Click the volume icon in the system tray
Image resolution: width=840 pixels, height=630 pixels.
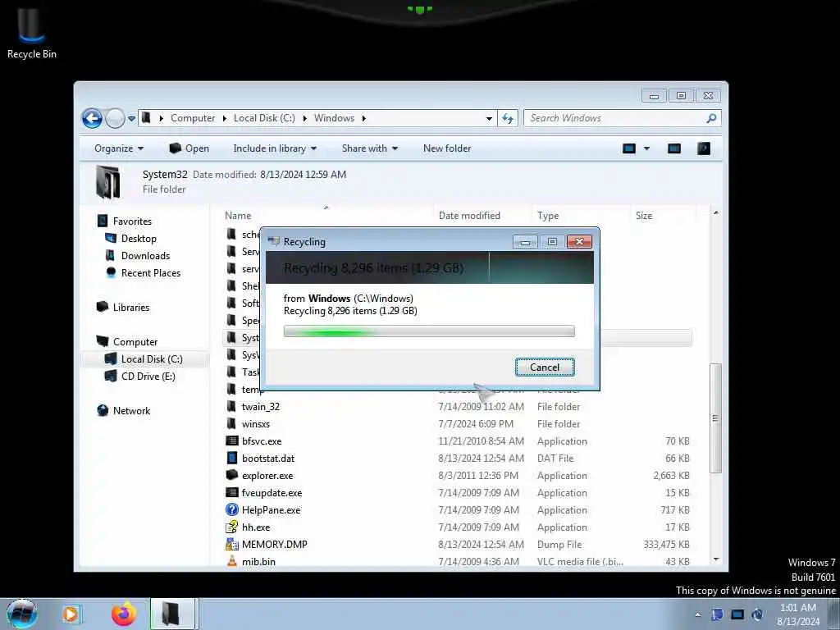click(x=757, y=614)
